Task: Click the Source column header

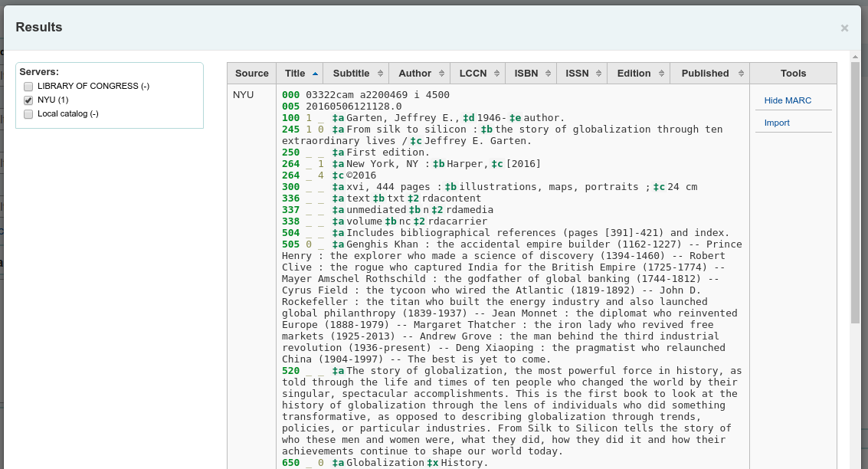Action: pos(251,74)
